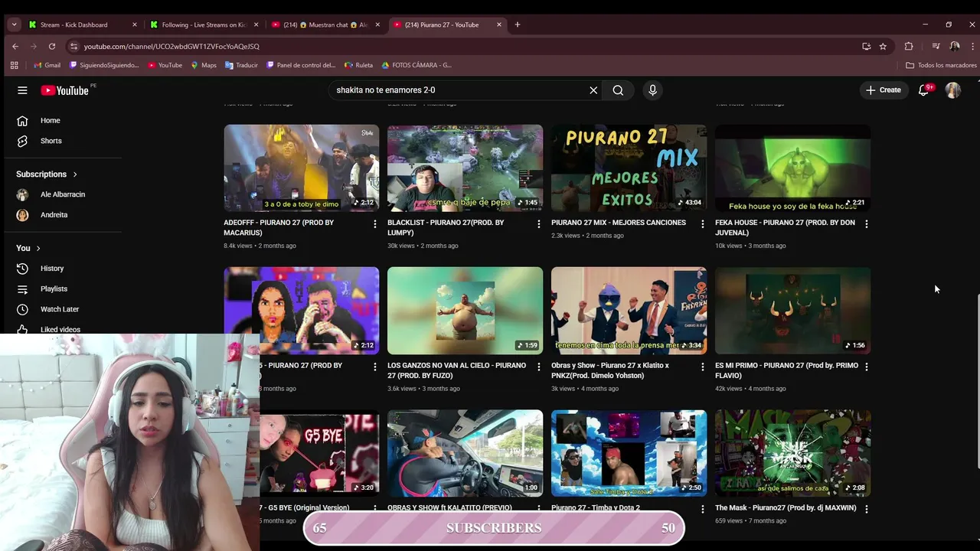980x551 pixels.
Task: Open PIURANO 27 MIX thumbnail
Action: point(629,168)
